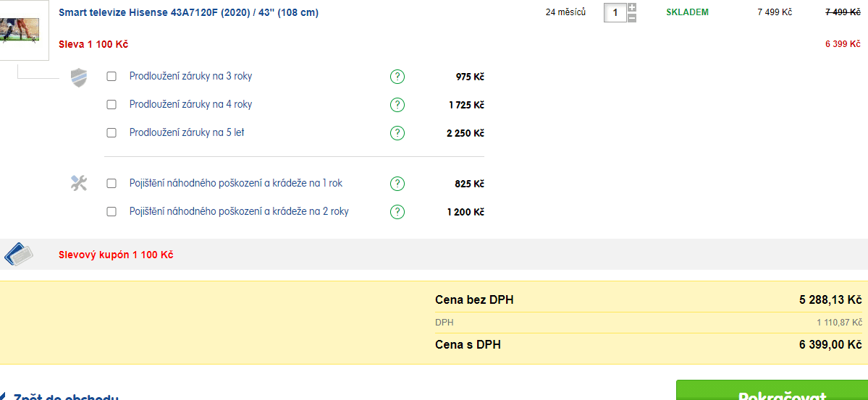Click the warranty shield icon
This screenshot has width=868, height=400.
click(x=79, y=77)
